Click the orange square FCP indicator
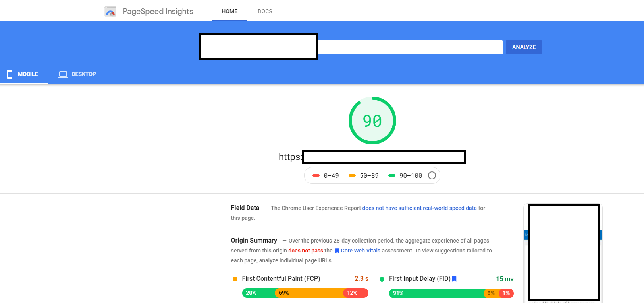644x303 pixels. (235, 279)
